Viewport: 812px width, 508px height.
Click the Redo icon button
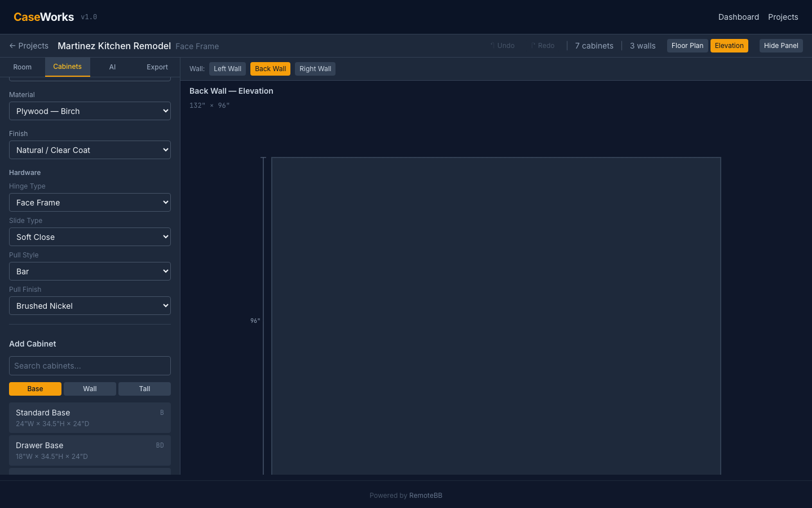pos(542,46)
